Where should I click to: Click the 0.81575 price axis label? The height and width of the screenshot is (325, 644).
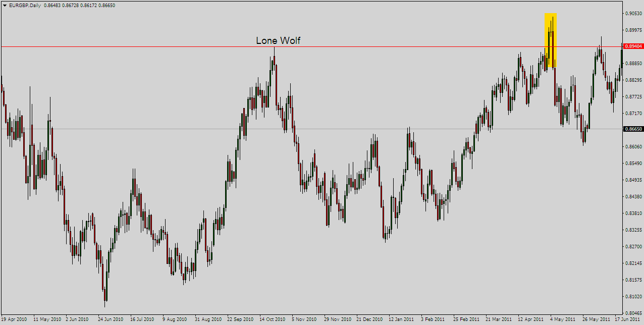pyautogui.click(x=634, y=280)
